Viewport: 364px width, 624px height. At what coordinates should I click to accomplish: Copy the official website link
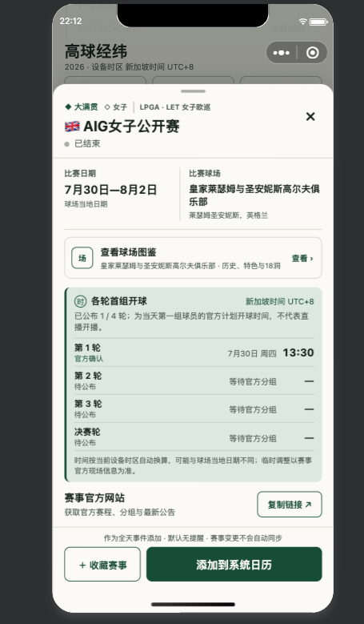pos(290,505)
